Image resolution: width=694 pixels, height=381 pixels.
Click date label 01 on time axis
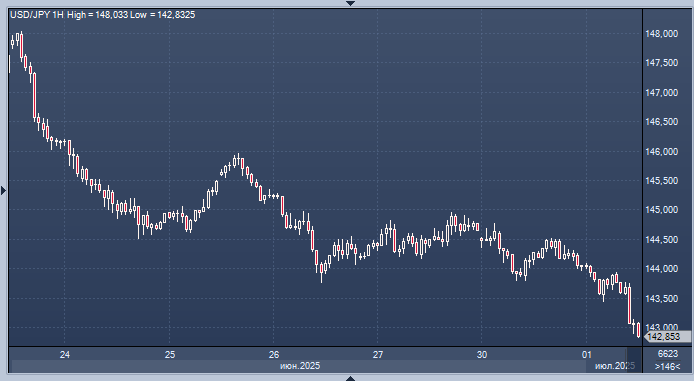586,354
